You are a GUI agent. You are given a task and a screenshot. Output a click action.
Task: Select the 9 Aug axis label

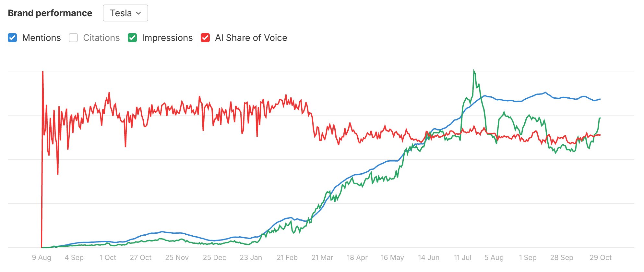point(42,257)
